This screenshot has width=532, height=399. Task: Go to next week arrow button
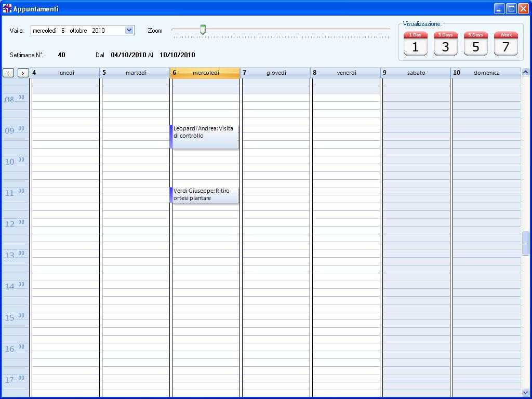23,73
